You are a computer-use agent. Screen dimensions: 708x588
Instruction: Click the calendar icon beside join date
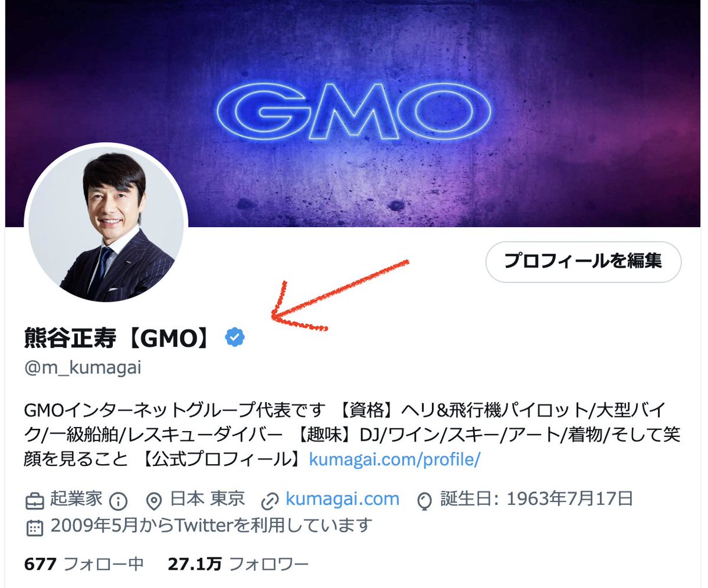click(x=35, y=526)
